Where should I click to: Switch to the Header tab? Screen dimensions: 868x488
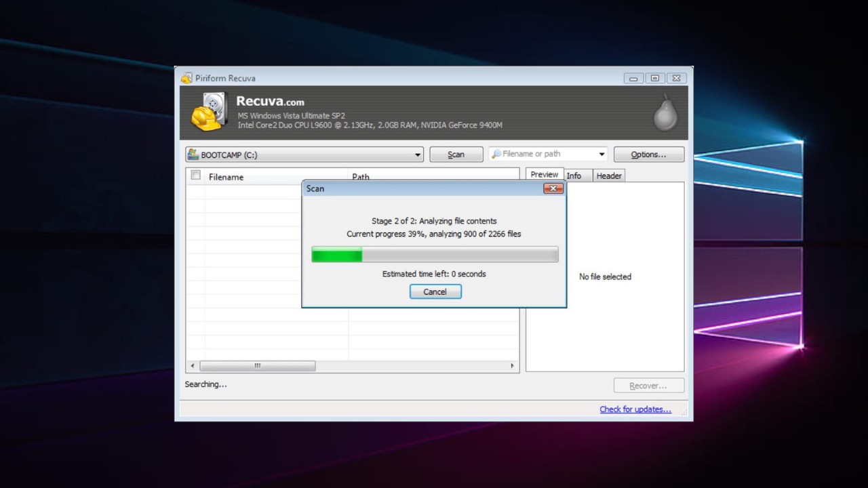tap(609, 176)
